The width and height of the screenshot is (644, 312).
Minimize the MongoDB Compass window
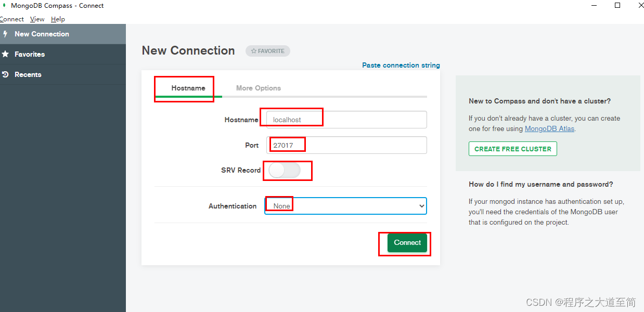(594, 5)
